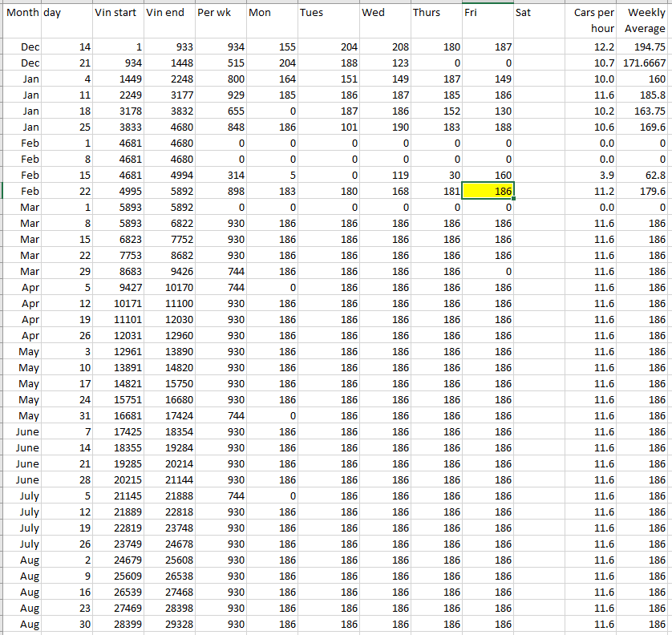The height and width of the screenshot is (635, 672).
Task: Select the Vin end value 17424
Action: tap(168, 416)
